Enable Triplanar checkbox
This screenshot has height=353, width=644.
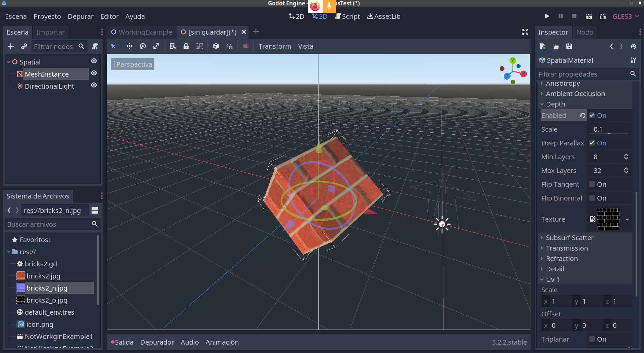tap(592, 339)
